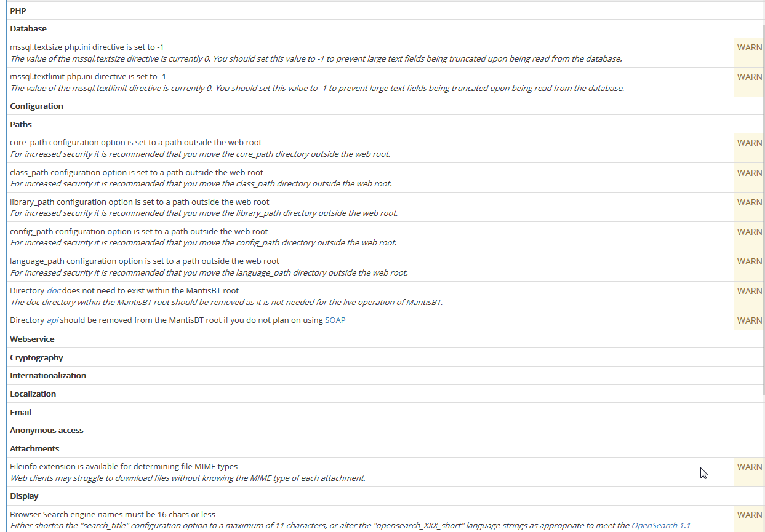Select the Attachments section heading

tap(34, 449)
